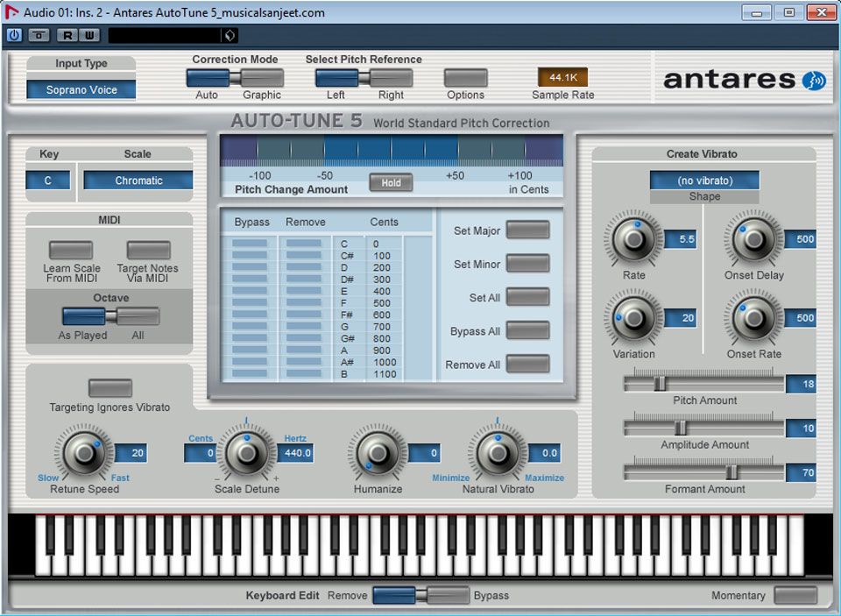841x616 pixels.
Task: Click the Pitch Change Amount meter
Action: click(x=392, y=150)
